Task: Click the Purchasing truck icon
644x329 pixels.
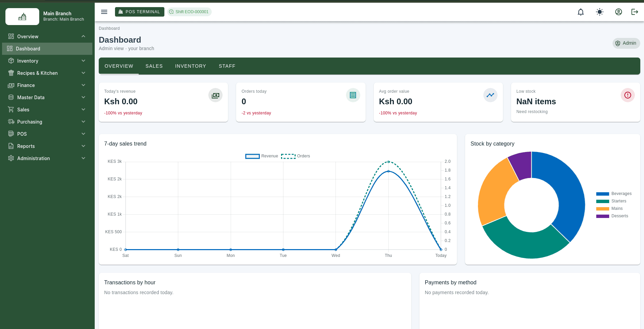Action: pyautogui.click(x=11, y=122)
